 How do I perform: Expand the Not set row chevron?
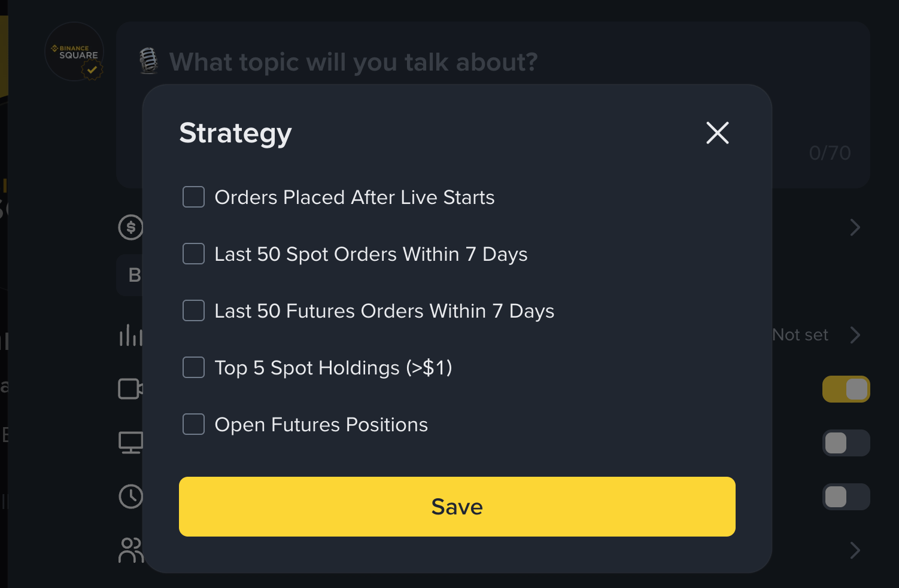pyautogui.click(x=855, y=335)
